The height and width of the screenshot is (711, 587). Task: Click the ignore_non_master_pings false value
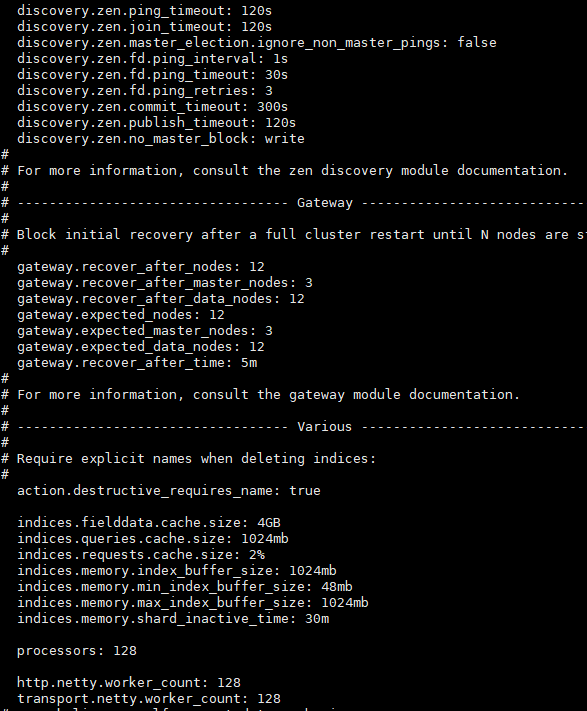pos(477,43)
